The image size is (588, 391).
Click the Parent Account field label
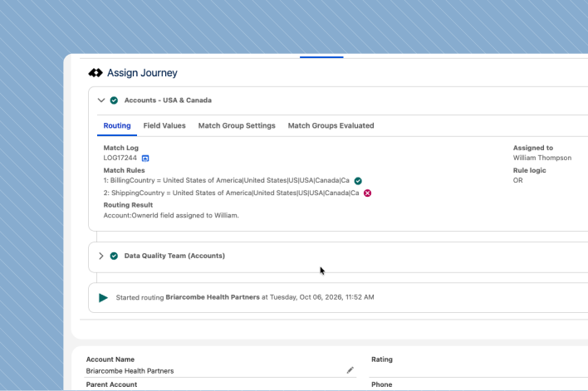pyautogui.click(x=111, y=384)
